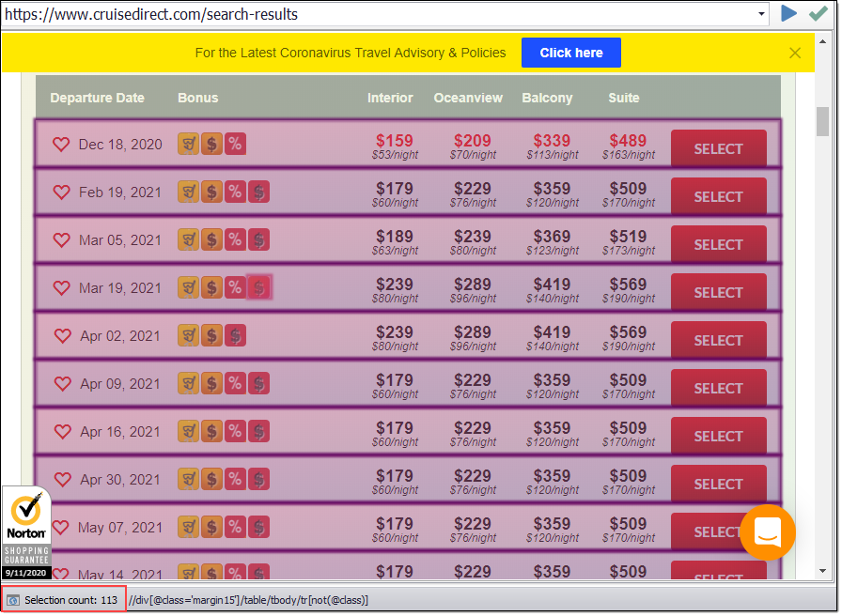Open the address bar dropdown arrow
Screen dimensions: 842x616
pyautogui.click(x=763, y=15)
